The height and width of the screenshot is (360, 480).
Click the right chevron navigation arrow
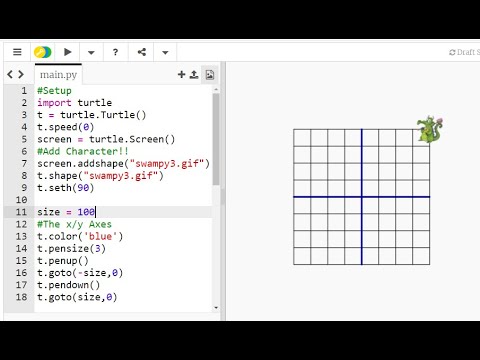21,74
